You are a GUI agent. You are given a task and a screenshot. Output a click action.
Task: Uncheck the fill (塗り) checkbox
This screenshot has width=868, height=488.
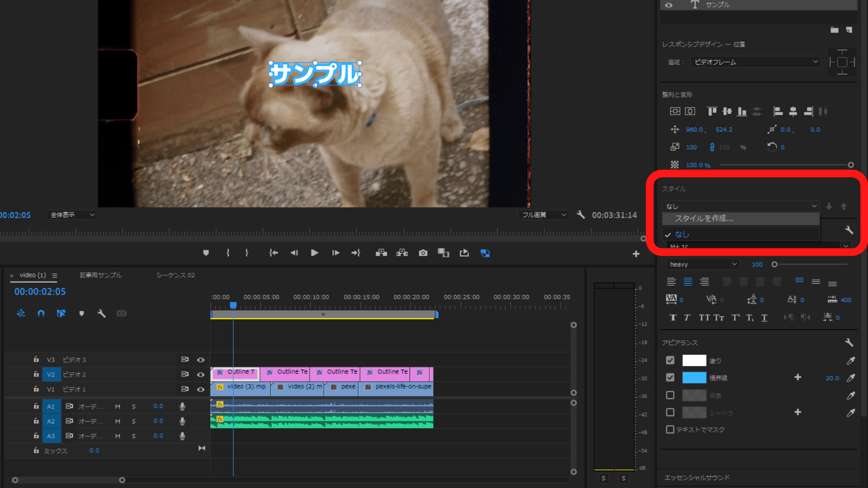coord(670,360)
